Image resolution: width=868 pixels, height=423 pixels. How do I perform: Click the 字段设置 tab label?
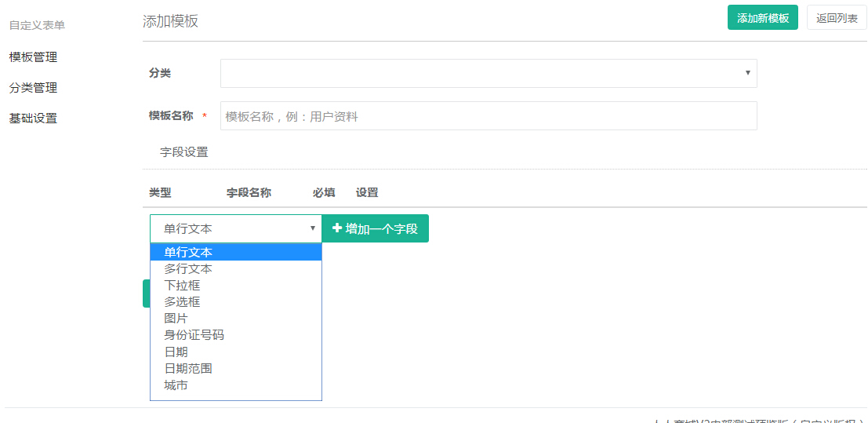coord(184,152)
